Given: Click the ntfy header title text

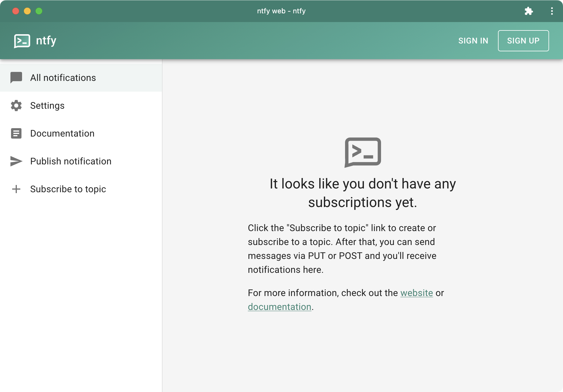Looking at the screenshot, I should pyautogui.click(x=46, y=41).
